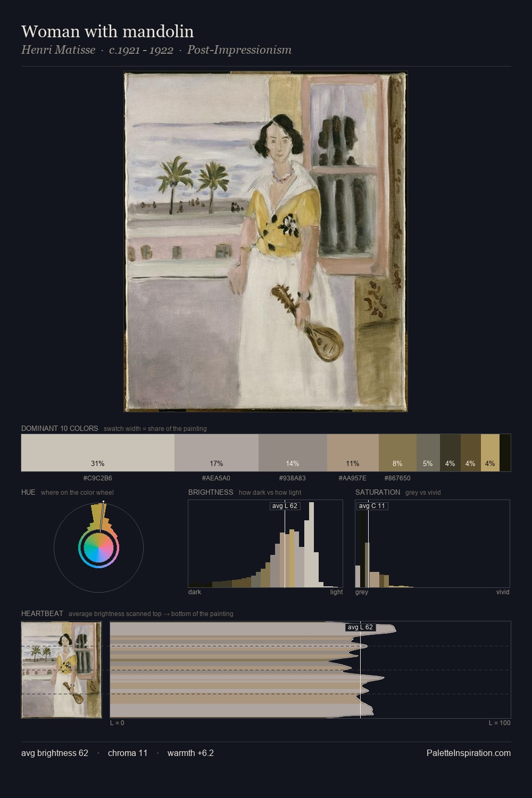Click the style "Post-Impressionism"
The width and height of the screenshot is (532, 798).
point(239,50)
